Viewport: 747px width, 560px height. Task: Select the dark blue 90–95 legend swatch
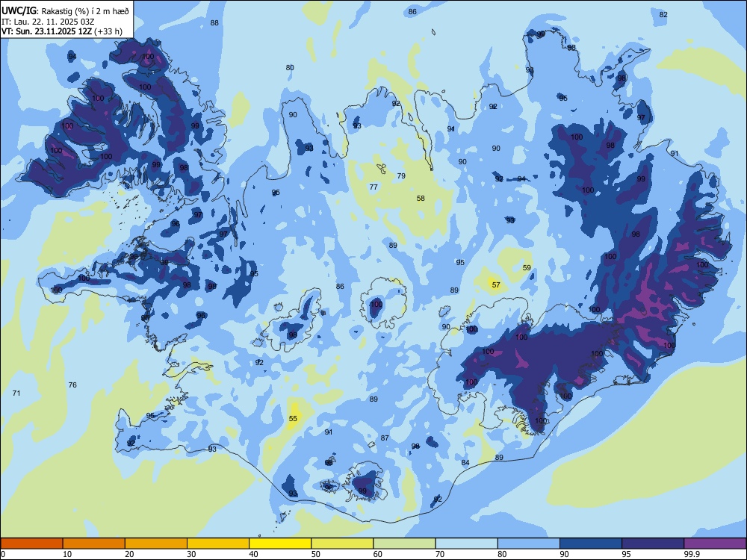pos(591,544)
